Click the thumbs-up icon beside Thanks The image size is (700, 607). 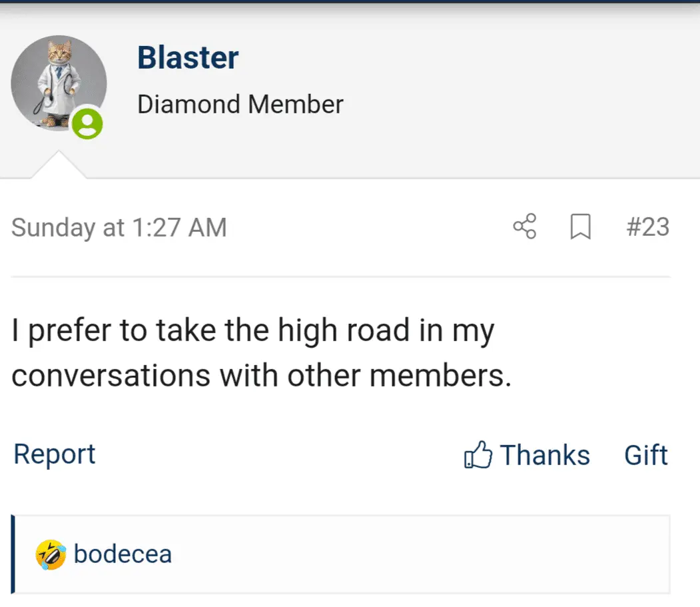pyautogui.click(x=478, y=455)
